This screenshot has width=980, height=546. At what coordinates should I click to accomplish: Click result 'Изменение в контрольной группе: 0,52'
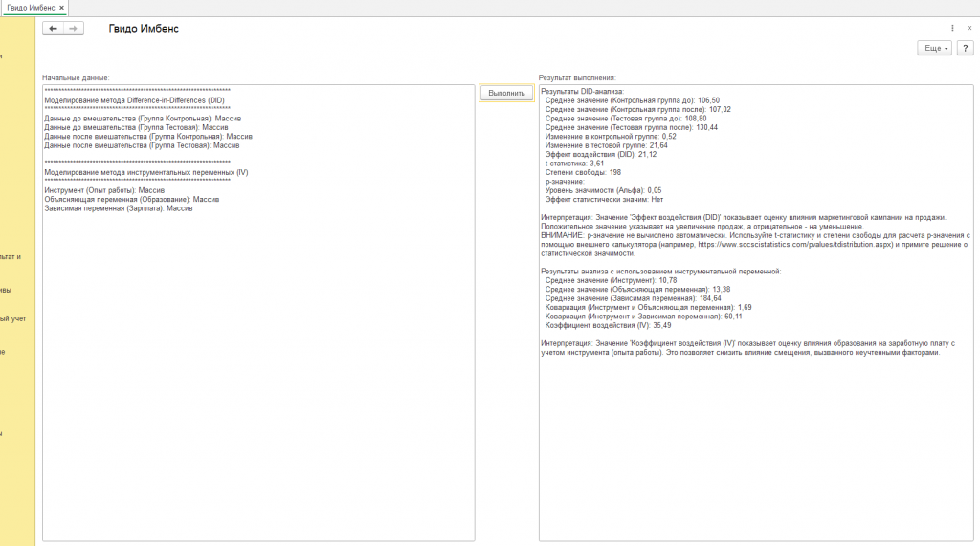tap(611, 136)
